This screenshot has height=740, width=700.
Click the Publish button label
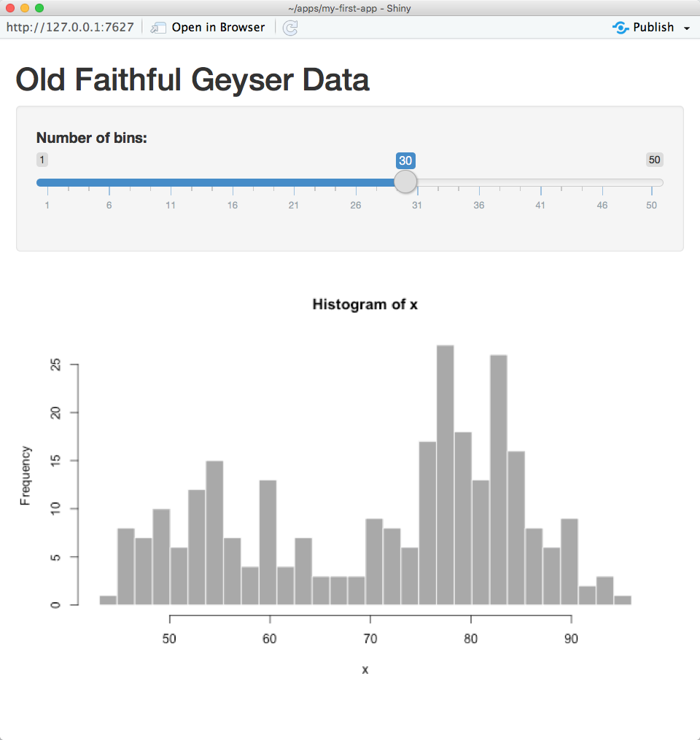653,28
